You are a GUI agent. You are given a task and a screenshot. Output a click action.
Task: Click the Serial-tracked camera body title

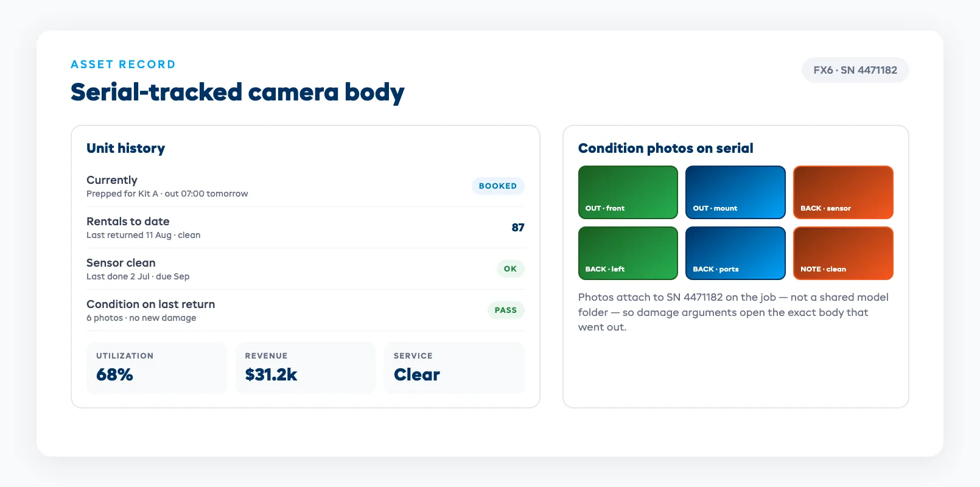[x=237, y=93]
